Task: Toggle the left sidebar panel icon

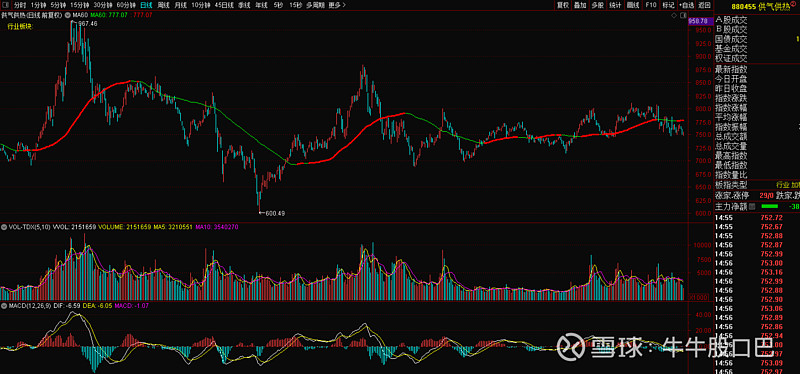Action: [4, 5]
